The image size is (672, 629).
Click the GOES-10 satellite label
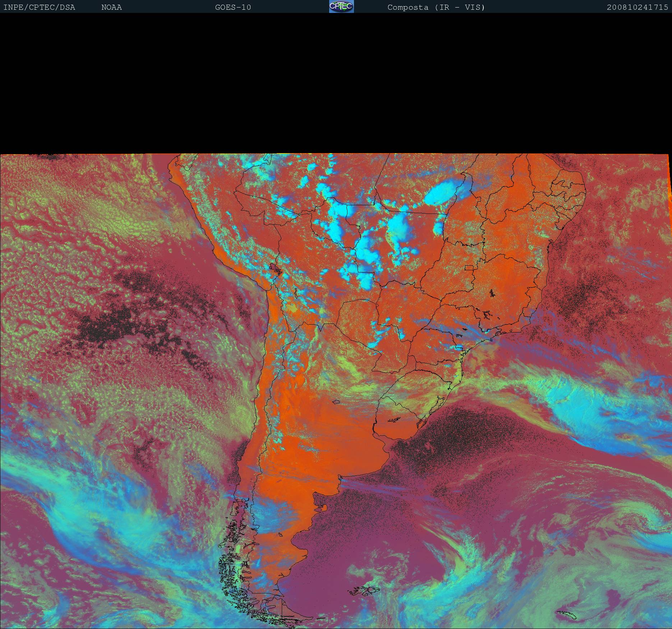233,7
